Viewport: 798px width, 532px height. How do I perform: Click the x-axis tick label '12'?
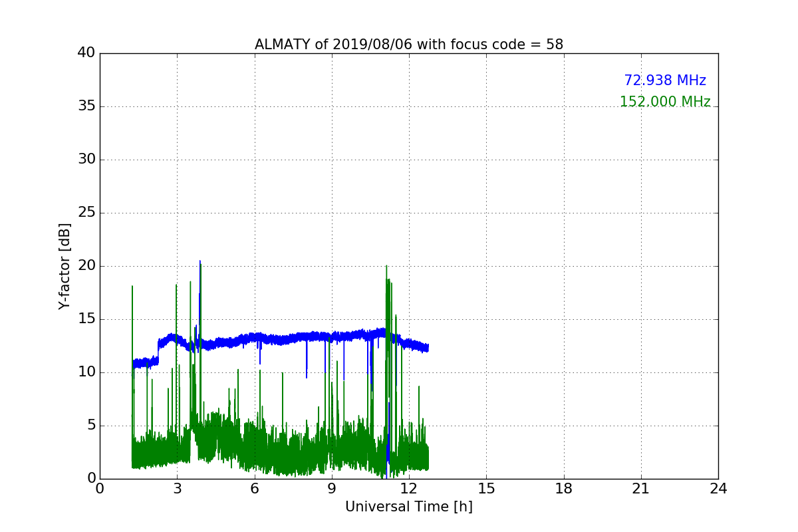(x=409, y=488)
